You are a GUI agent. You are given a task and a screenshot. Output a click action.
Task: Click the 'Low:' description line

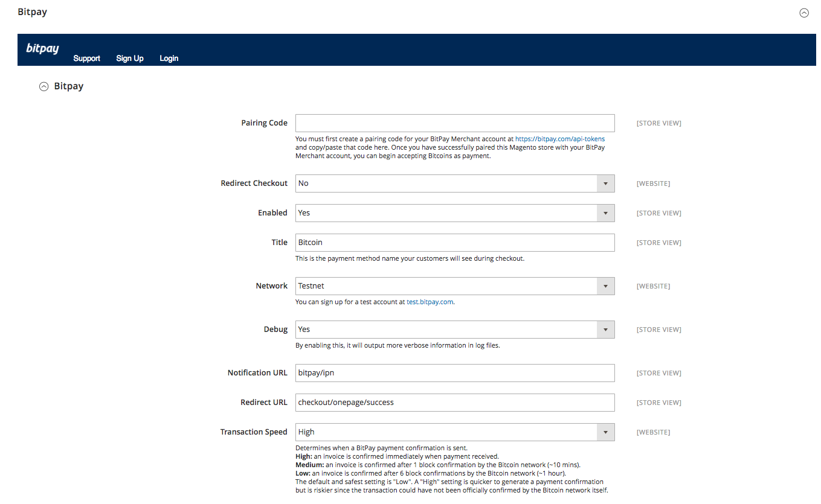click(x=431, y=473)
